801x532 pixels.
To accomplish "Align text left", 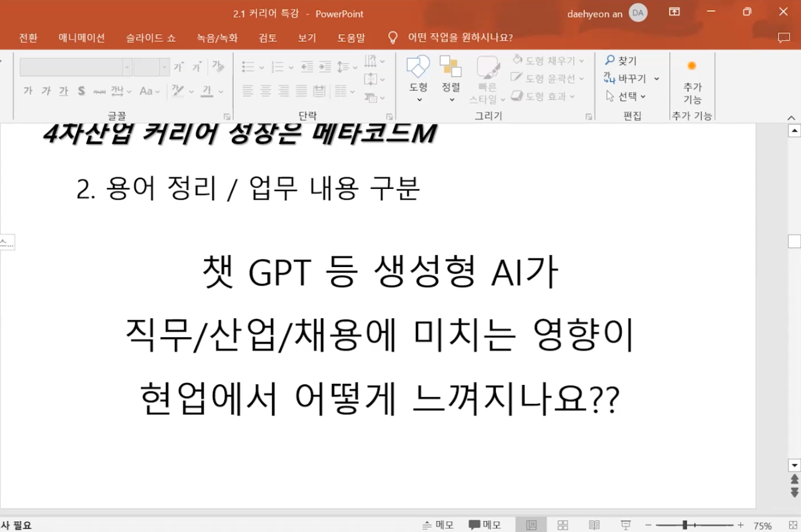I will coord(248,91).
